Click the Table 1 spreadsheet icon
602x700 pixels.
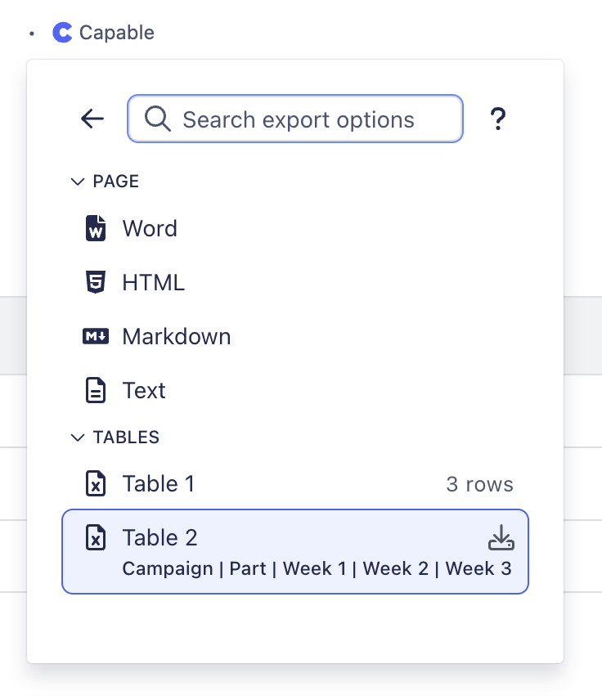pyautogui.click(x=97, y=483)
